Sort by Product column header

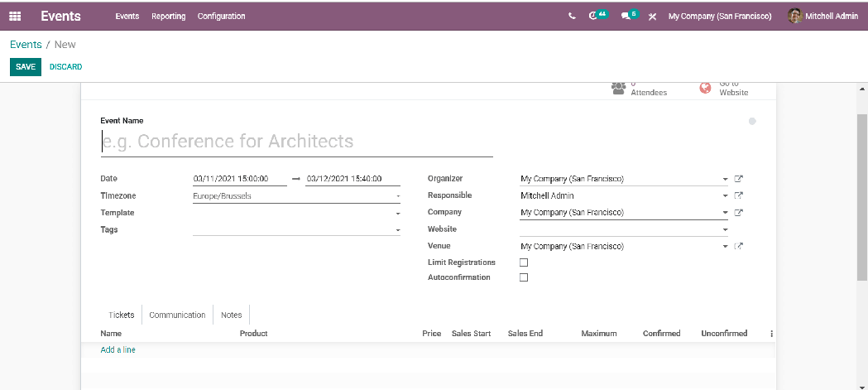pos(253,334)
